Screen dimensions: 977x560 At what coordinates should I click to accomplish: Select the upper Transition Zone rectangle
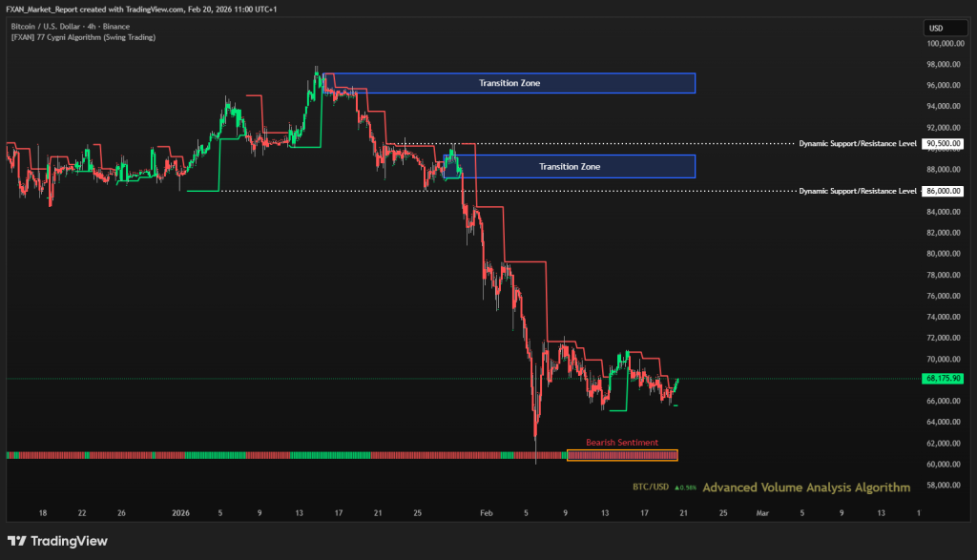point(509,83)
